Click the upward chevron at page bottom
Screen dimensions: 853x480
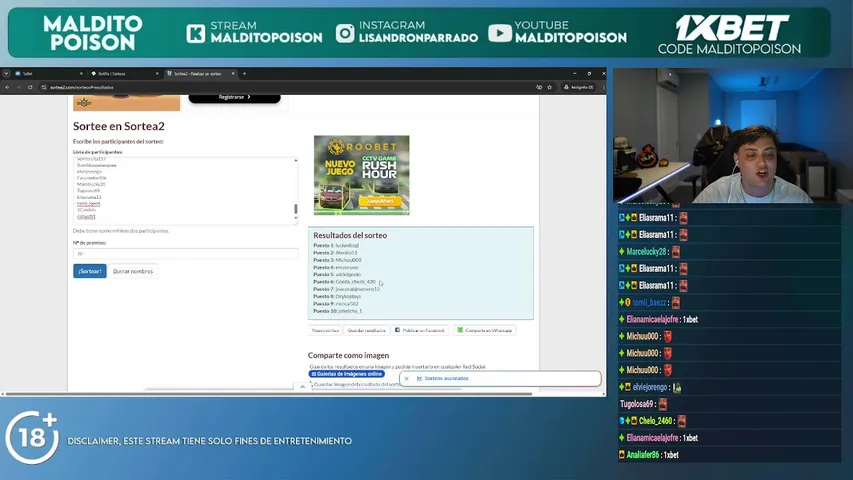click(x=302, y=387)
